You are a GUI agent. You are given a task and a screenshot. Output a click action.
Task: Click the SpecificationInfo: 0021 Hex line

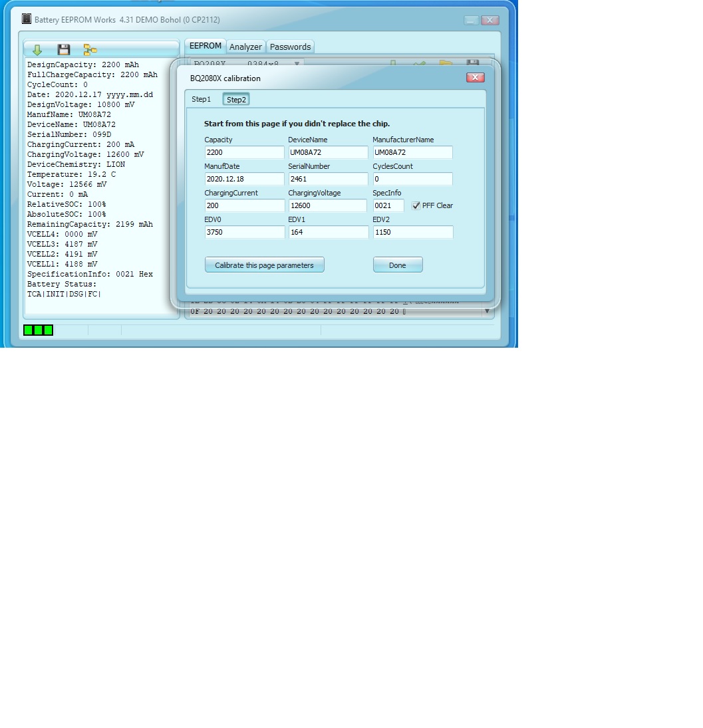pos(90,275)
